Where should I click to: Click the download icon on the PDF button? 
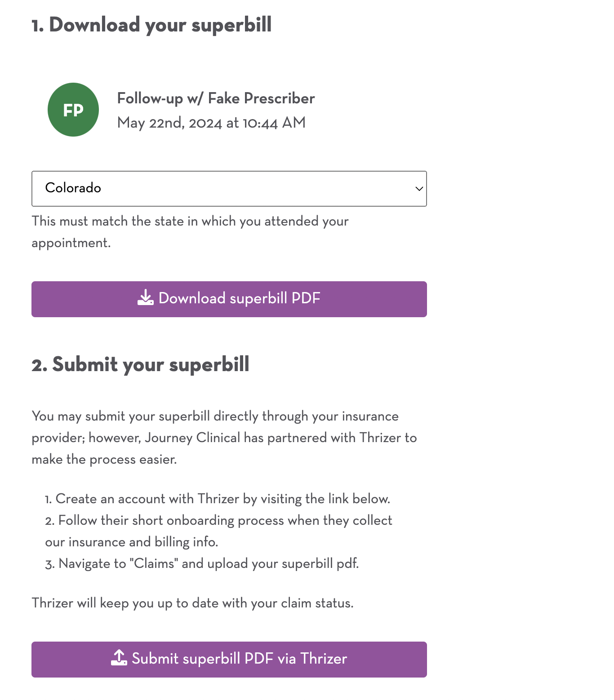[x=145, y=298]
